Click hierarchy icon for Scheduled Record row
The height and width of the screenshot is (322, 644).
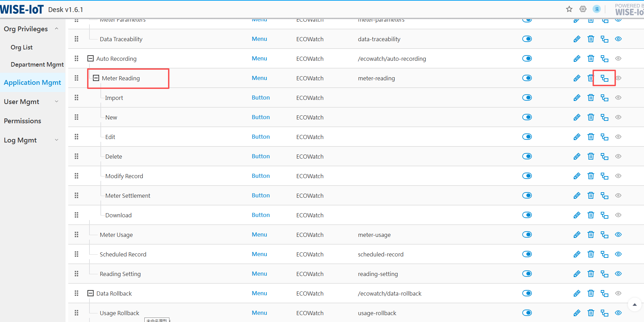pos(604,254)
